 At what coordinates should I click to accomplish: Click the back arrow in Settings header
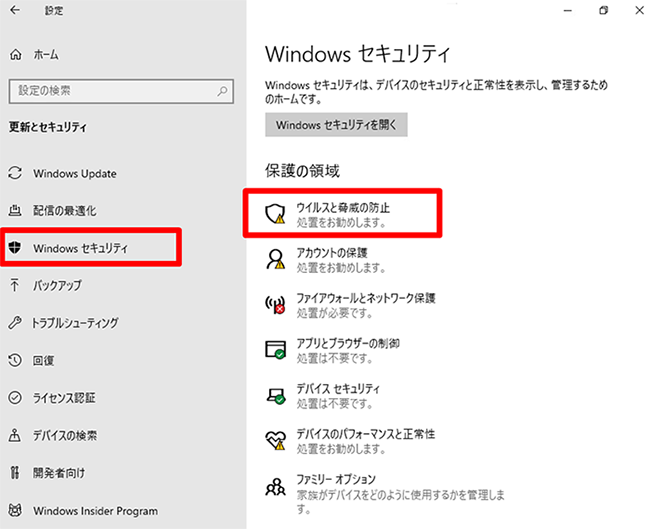[x=15, y=10]
